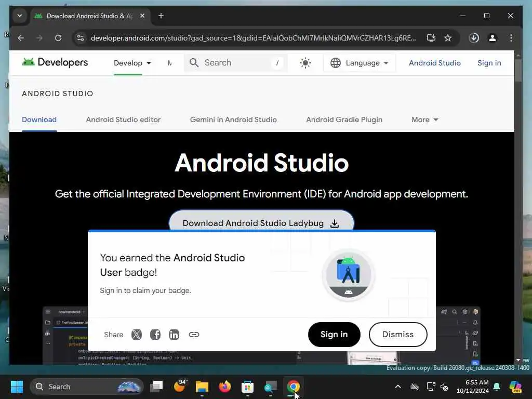The height and width of the screenshot is (399, 532).
Task: Click the Android Developers logo
Action: pyautogui.click(x=55, y=62)
